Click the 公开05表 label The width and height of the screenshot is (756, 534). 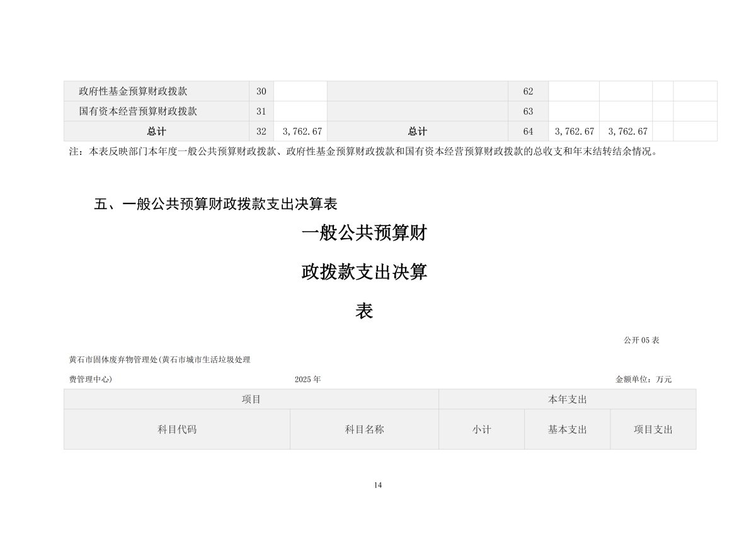tap(641, 340)
